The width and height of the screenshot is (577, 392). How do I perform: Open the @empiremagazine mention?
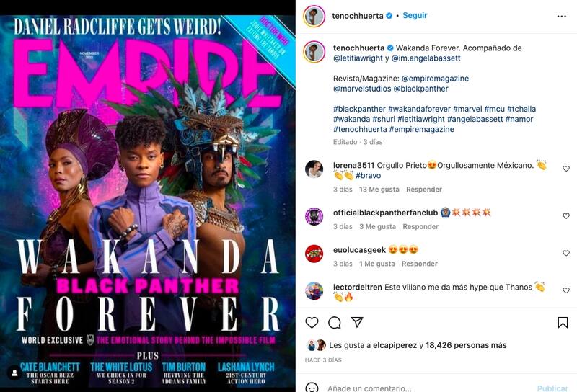[435, 79]
